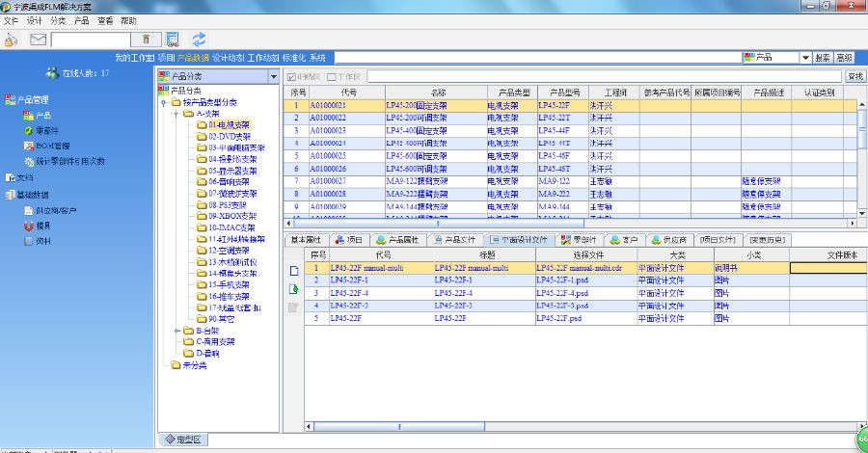
Task: Click the new blank document icon
Action: point(294,271)
